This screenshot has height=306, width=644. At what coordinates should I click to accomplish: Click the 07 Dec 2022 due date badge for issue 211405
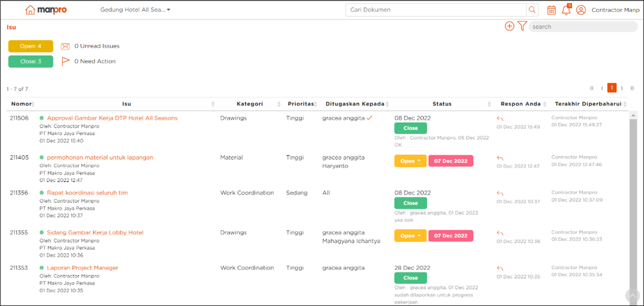[450, 161]
